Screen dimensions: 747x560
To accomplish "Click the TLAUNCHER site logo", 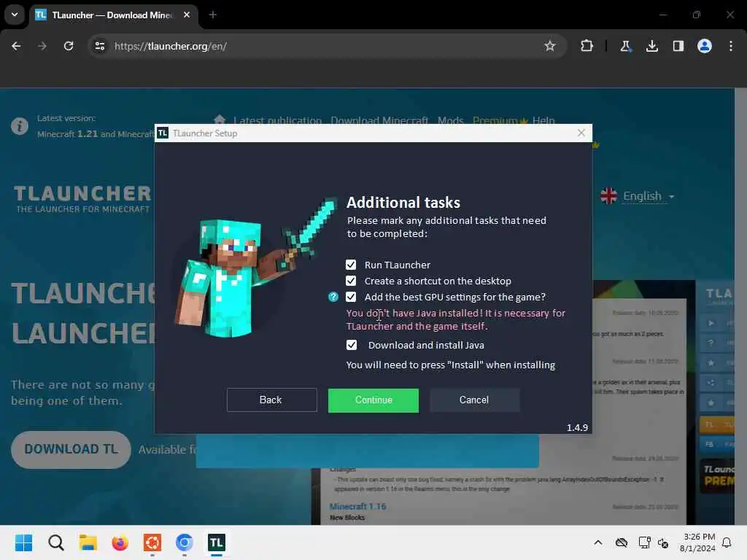I will tap(82, 198).
